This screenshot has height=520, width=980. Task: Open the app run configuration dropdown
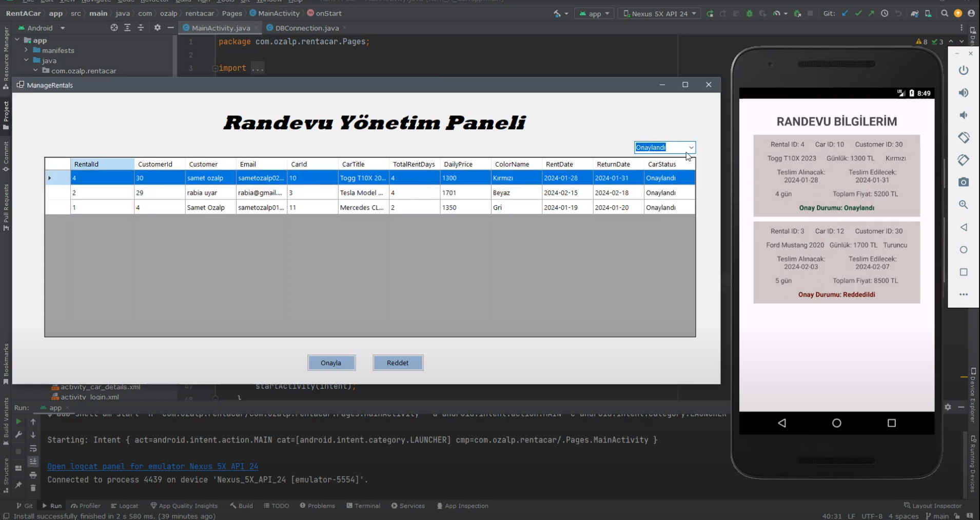594,14
